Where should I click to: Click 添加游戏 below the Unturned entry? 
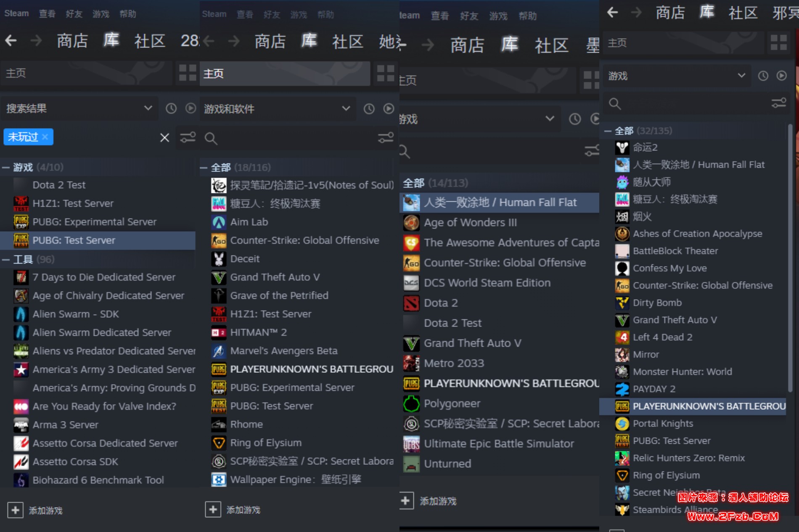(429, 501)
